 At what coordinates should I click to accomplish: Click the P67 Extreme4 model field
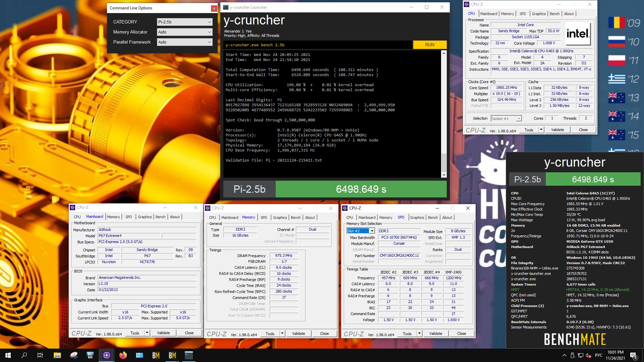(x=129, y=236)
